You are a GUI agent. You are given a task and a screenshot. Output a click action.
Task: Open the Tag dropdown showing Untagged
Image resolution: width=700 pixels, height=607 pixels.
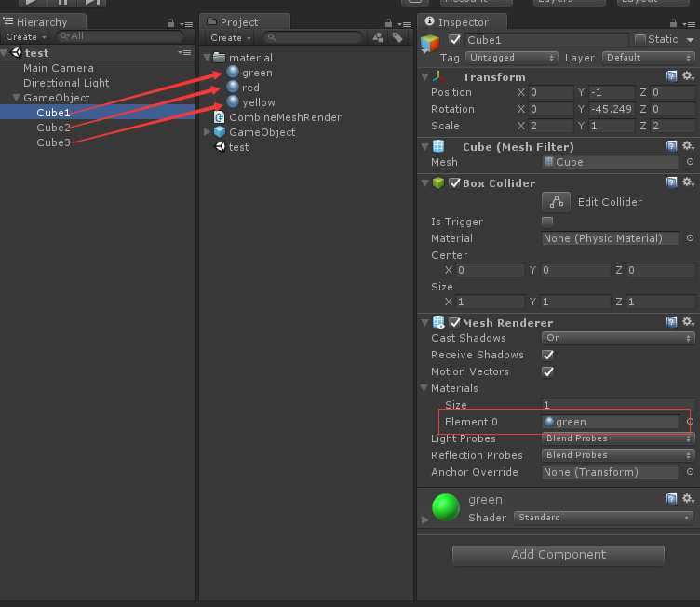click(511, 58)
